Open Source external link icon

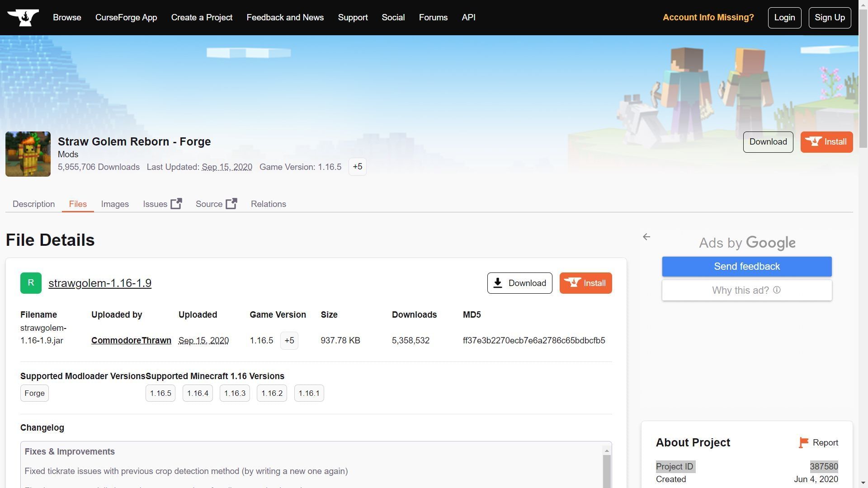click(231, 204)
